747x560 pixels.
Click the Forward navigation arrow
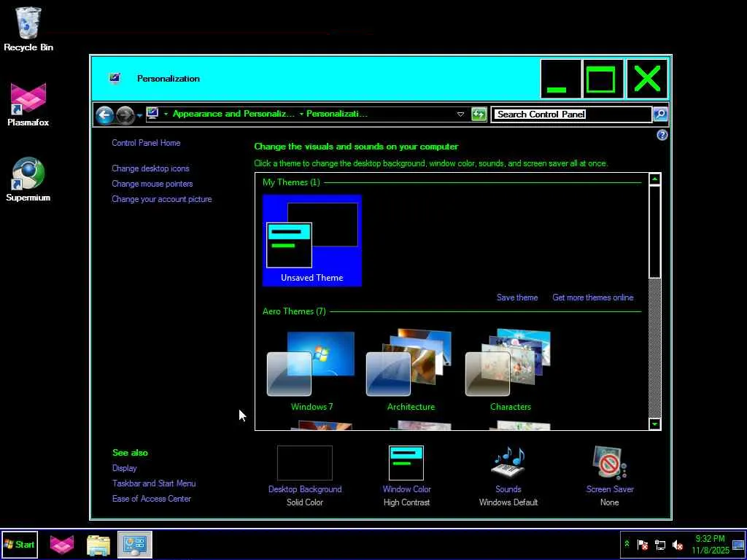tap(125, 114)
